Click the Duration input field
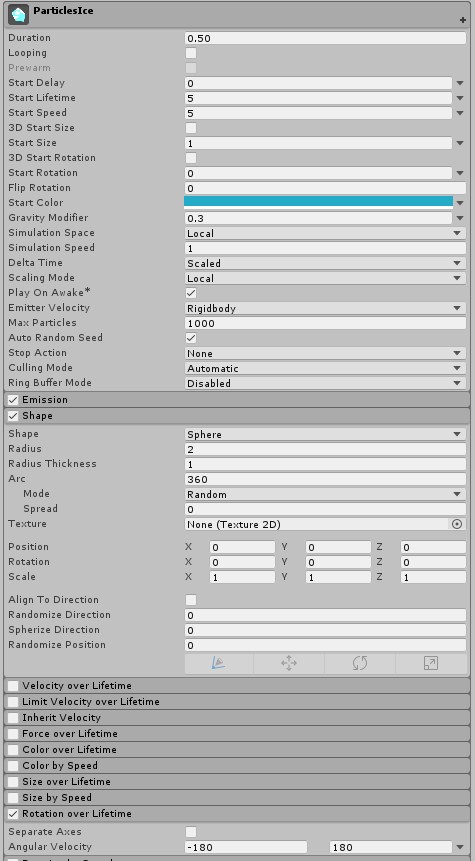Image resolution: width=475 pixels, height=861 pixels. pos(325,38)
